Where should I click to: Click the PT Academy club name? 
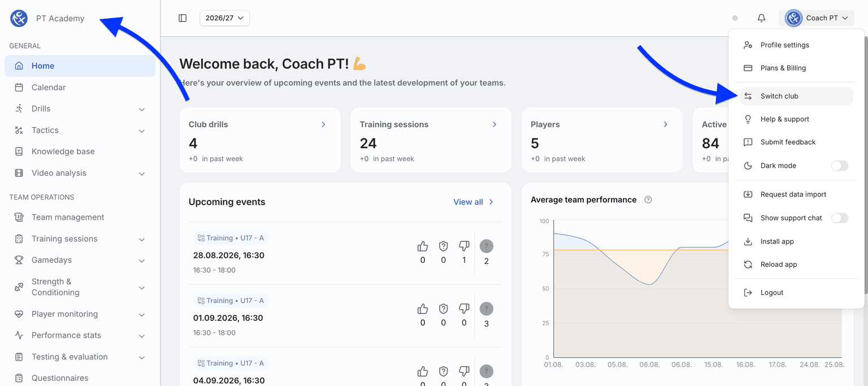[x=60, y=18]
